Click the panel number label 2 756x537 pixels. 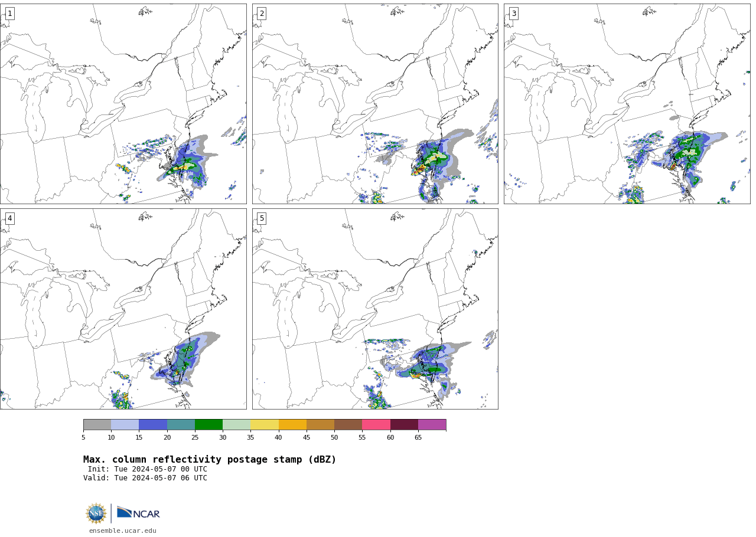pos(262,14)
